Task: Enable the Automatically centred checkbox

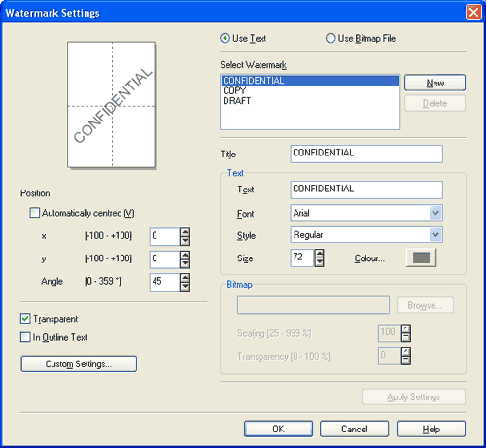Action: 34,213
